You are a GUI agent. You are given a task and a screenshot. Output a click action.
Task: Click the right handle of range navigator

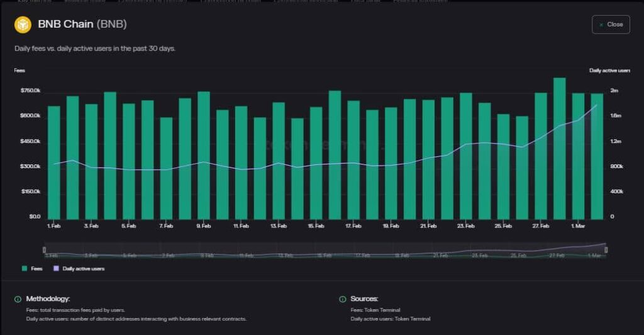tap(606, 250)
